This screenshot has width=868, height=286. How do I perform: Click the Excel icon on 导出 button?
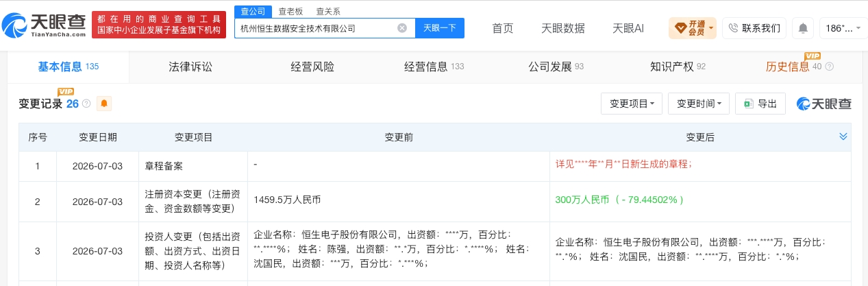pos(749,104)
